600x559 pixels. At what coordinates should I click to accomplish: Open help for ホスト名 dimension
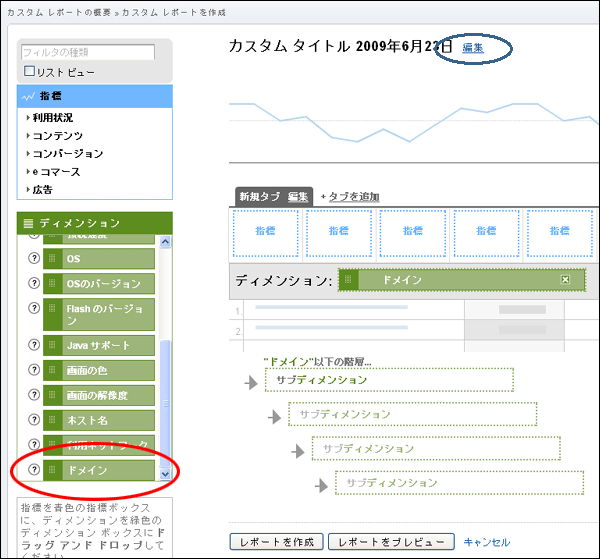tap(34, 420)
